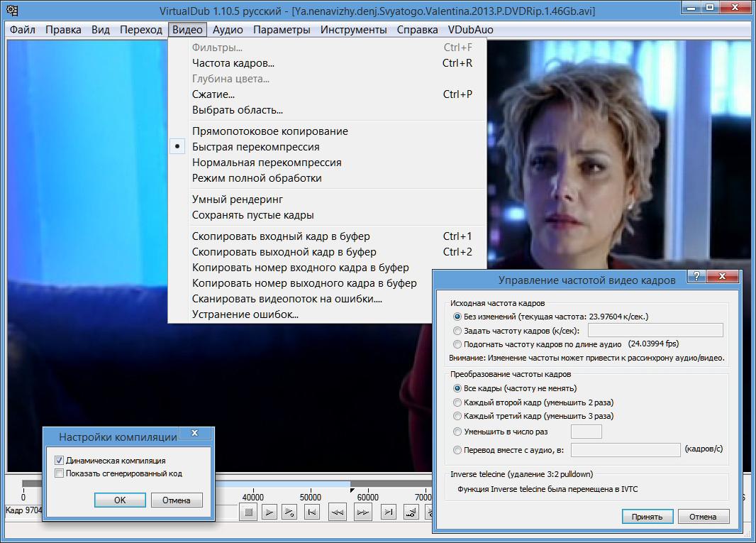The height and width of the screenshot is (543, 756).
Task: Open the Параметры menu
Action: pos(282,29)
